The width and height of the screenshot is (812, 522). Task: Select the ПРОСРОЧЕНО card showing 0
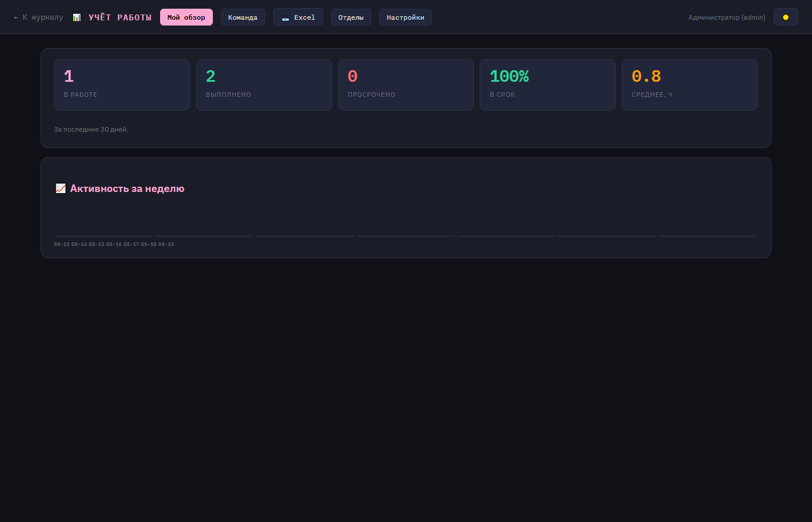(406, 85)
